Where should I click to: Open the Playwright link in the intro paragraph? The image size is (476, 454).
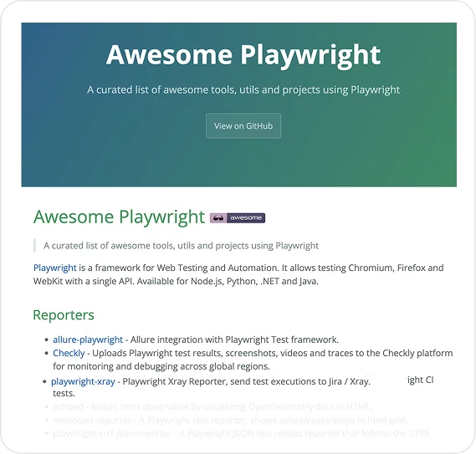pyautogui.click(x=55, y=268)
